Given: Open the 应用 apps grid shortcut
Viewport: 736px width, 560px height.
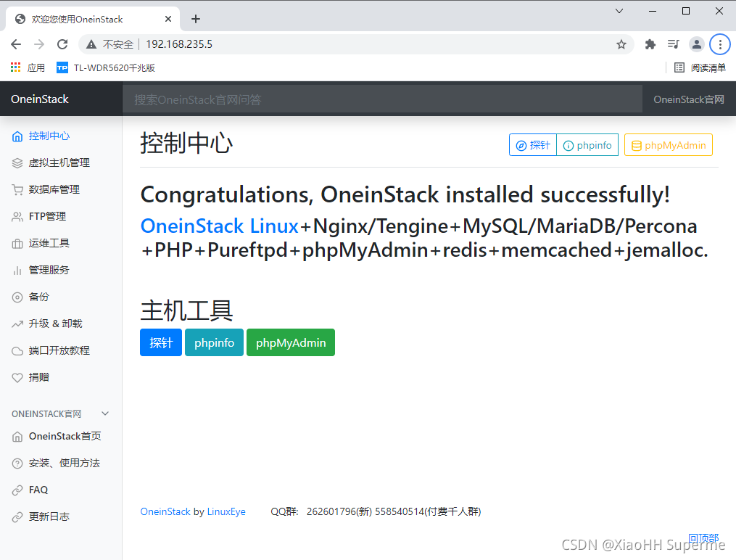Looking at the screenshot, I should (28, 67).
